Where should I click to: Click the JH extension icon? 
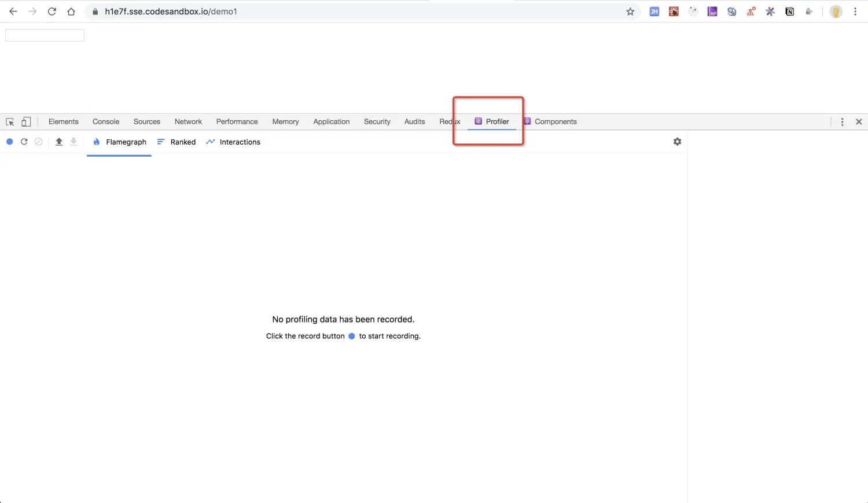click(x=654, y=12)
